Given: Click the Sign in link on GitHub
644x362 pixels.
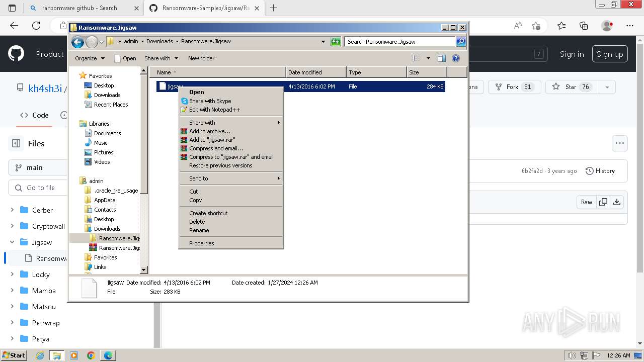Looking at the screenshot, I should click(572, 54).
